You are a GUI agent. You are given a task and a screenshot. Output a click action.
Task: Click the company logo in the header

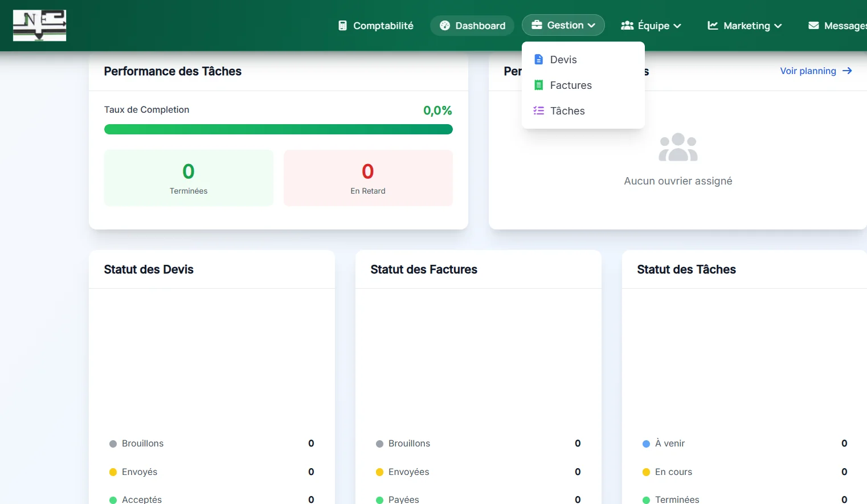pyautogui.click(x=39, y=26)
